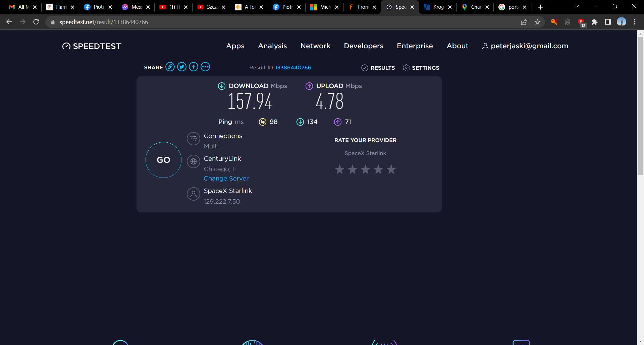Share the result via the Facebook icon

[194, 67]
